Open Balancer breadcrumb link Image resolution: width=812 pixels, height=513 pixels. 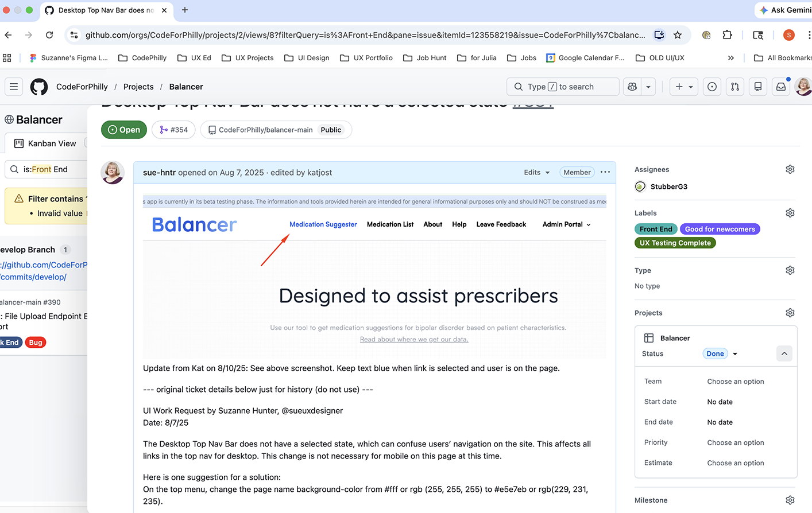point(186,87)
